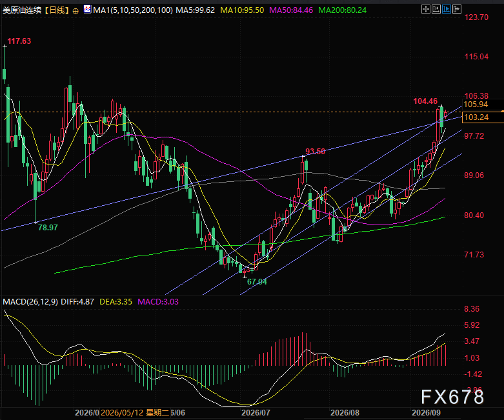
Task: Click the 2026/07 date axis label
Action: 256,413
